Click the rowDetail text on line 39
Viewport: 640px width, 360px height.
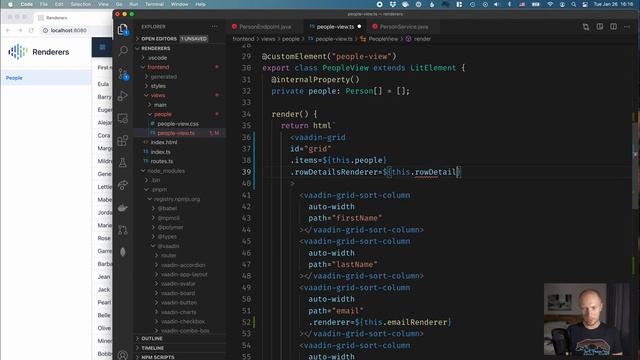(435, 172)
